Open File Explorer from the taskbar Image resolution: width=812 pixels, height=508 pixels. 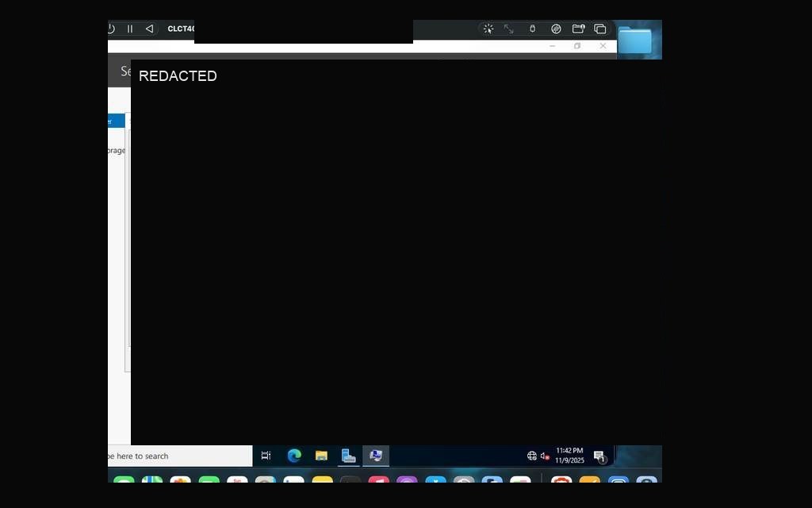click(x=322, y=456)
